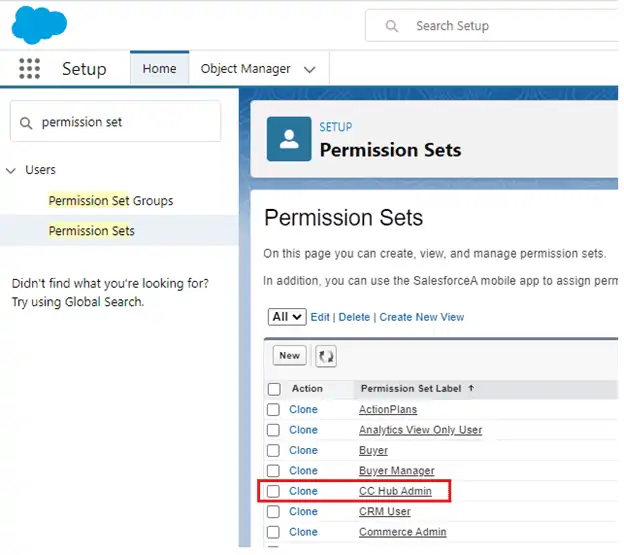Check the Commerce Admin row checkbox
Image resolution: width=624 pixels, height=555 pixels.
click(273, 532)
